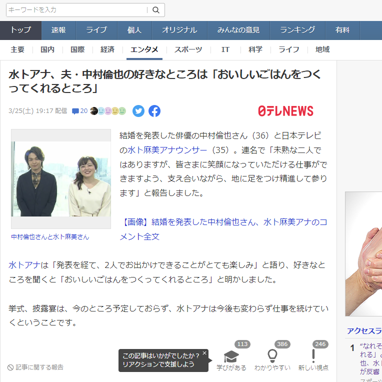Open the みんなの意見 tab
The image size is (382, 382).
(x=238, y=30)
